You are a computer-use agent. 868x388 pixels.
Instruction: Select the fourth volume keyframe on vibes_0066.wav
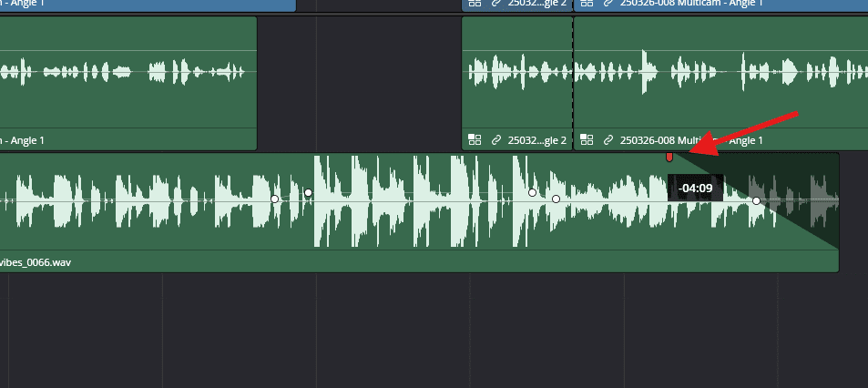click(x=557, y=199)
